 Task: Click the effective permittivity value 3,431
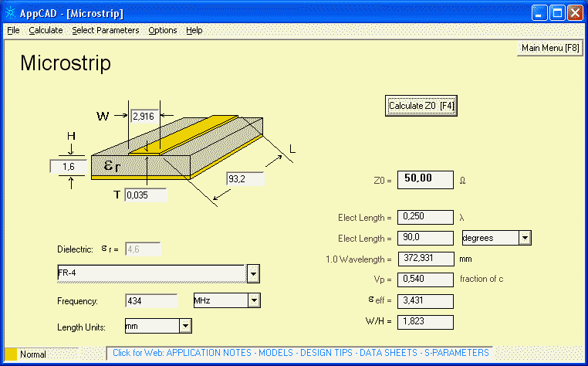tap(425, 301)
